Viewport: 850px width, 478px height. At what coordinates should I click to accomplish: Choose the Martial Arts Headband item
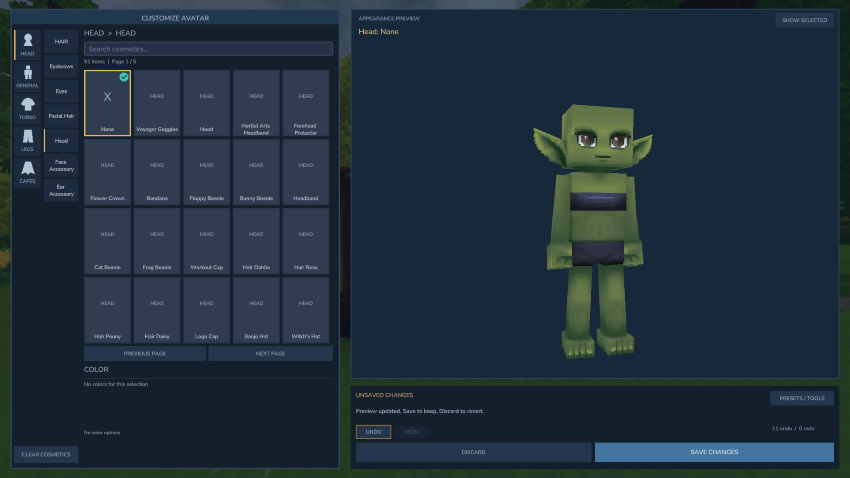(x=256, y=103)
